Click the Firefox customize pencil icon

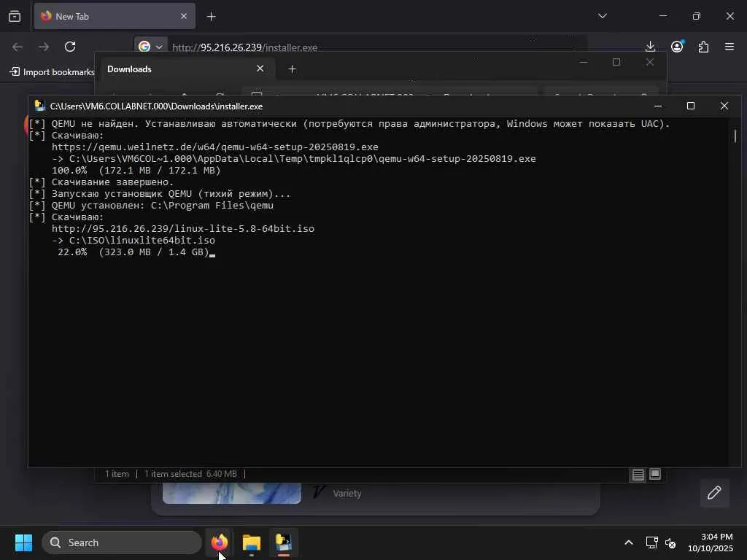click(x=714, y=492)
